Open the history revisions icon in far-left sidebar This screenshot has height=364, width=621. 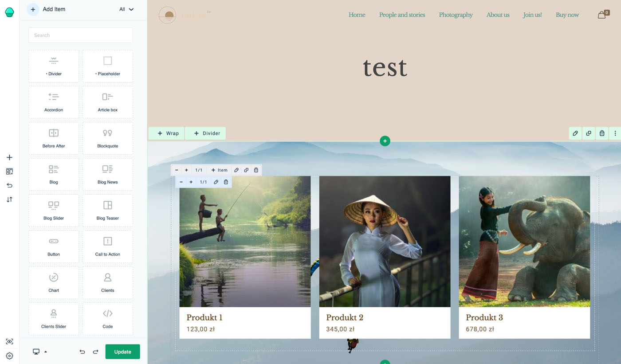coord(9,185)
